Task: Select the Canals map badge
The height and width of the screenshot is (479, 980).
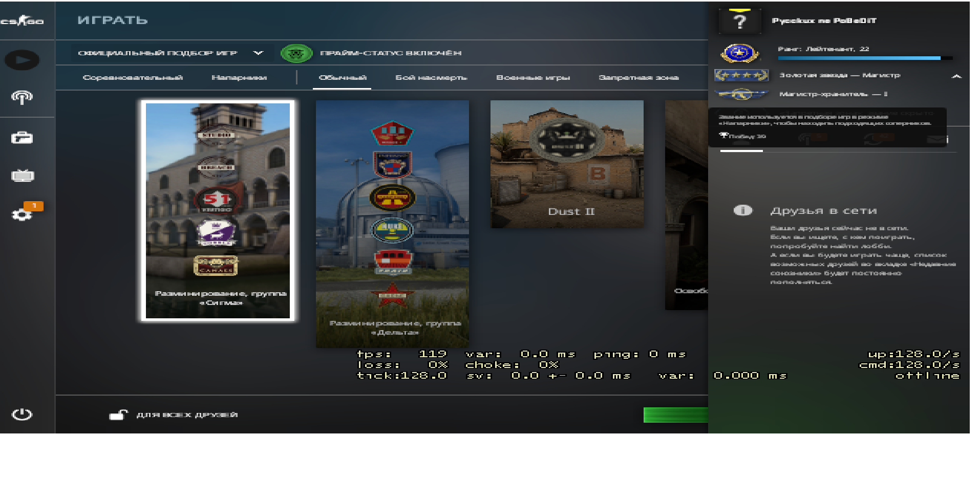Action: 216,265
